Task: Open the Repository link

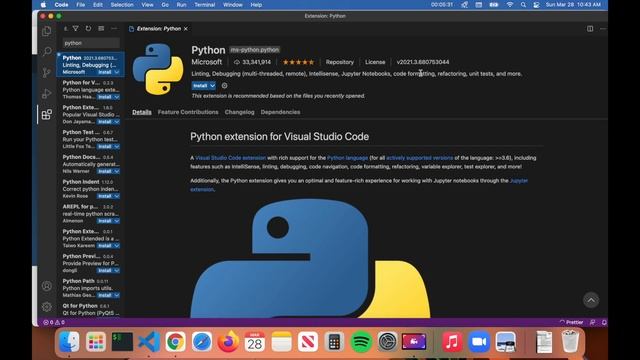Action: [x=340, y=62]
